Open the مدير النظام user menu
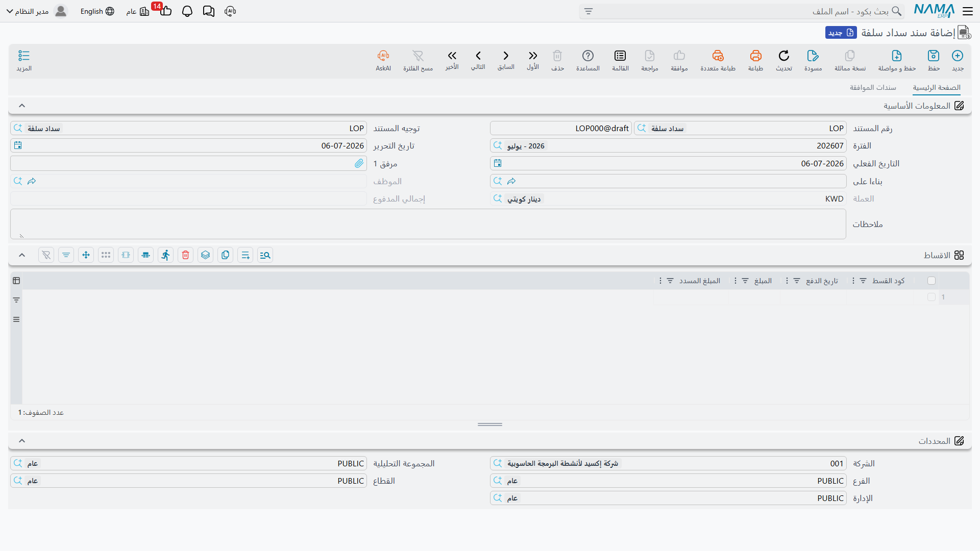The width and height of the screenshot is (980, 551). 37,11
